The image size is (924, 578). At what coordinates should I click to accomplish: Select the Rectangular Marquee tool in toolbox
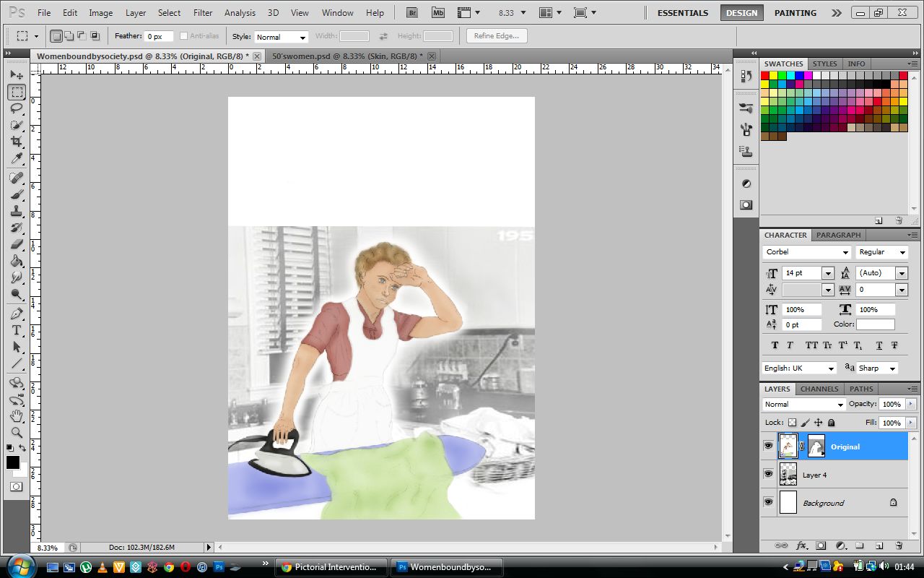(17, 92)
